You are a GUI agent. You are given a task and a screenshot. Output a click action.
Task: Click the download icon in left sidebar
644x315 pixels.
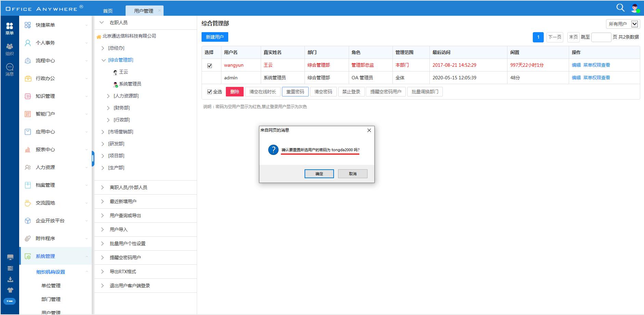coord(10,279)
